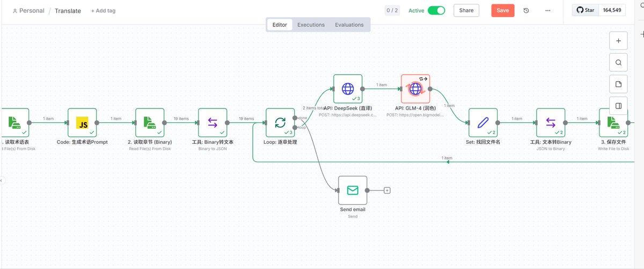The height and width of the screenshot is (269, 644).
Task: Click the Share button
Action: pos(466,10)
